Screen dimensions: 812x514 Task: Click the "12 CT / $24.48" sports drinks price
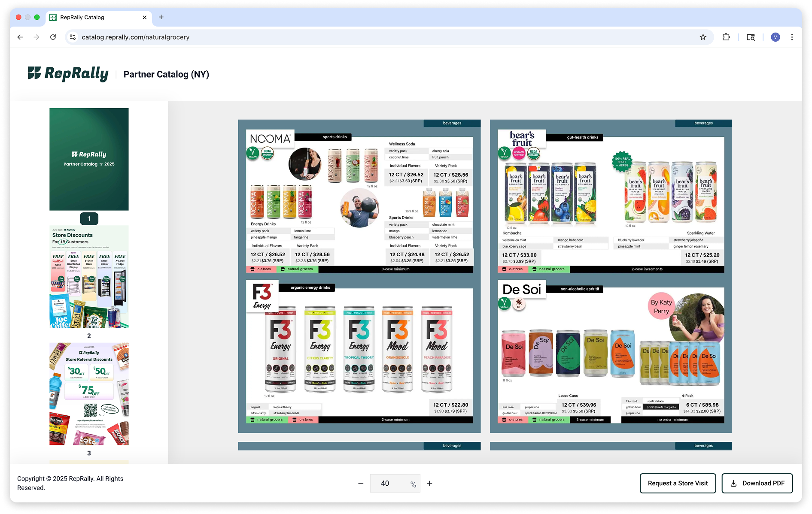(x=407, y=254)
